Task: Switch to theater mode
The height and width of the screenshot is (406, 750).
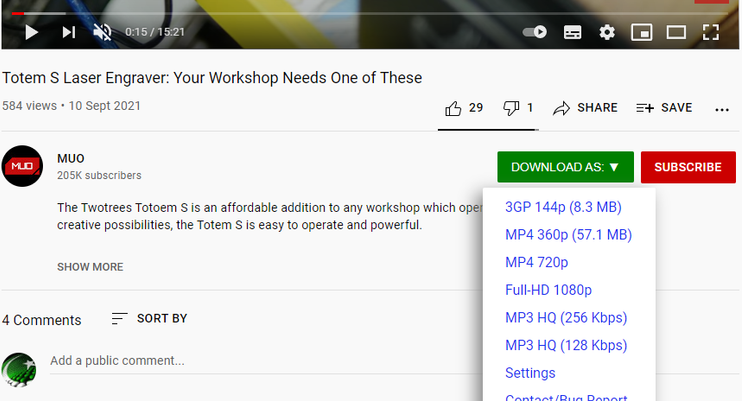Action: (676, 32)
